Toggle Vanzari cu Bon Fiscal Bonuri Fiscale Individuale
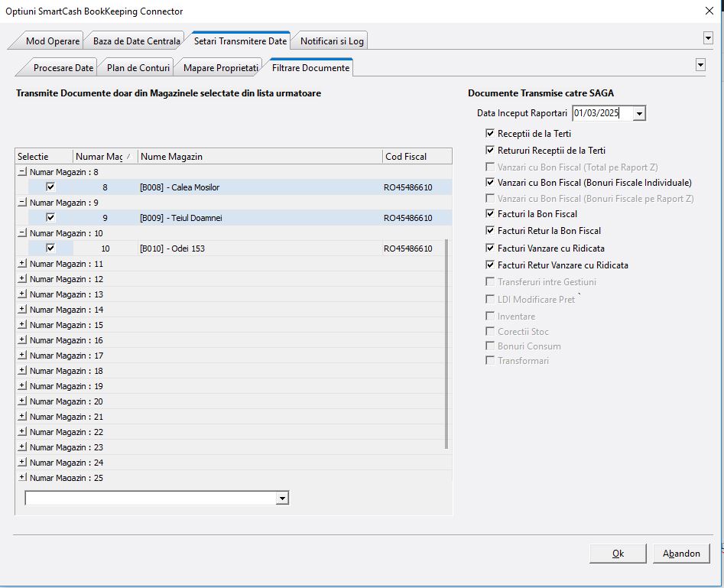Viewport: 724px width, 588px height. (490, 183)
